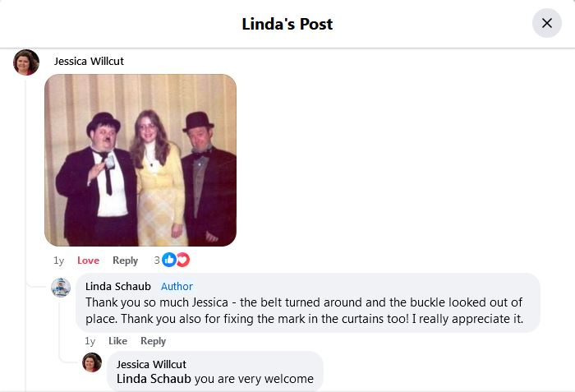View the like reaction icon on photo comment
The image size is (575, 392).
coord(169,260)
